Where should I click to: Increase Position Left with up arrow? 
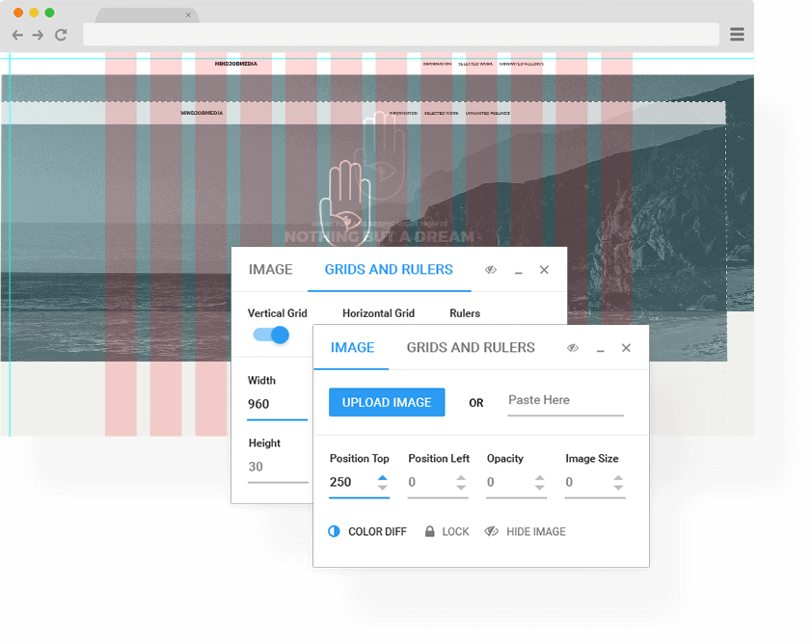click(x=461, y=477)
